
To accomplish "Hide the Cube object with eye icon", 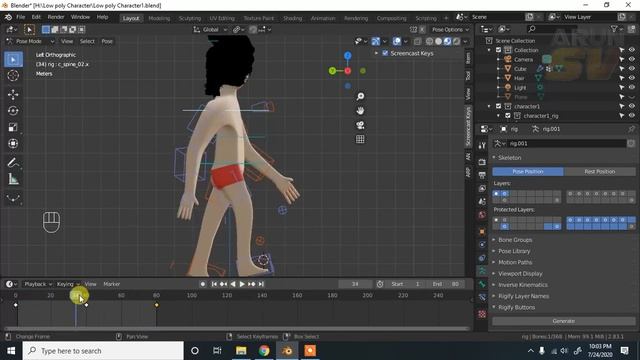I will tap(631, 69).
